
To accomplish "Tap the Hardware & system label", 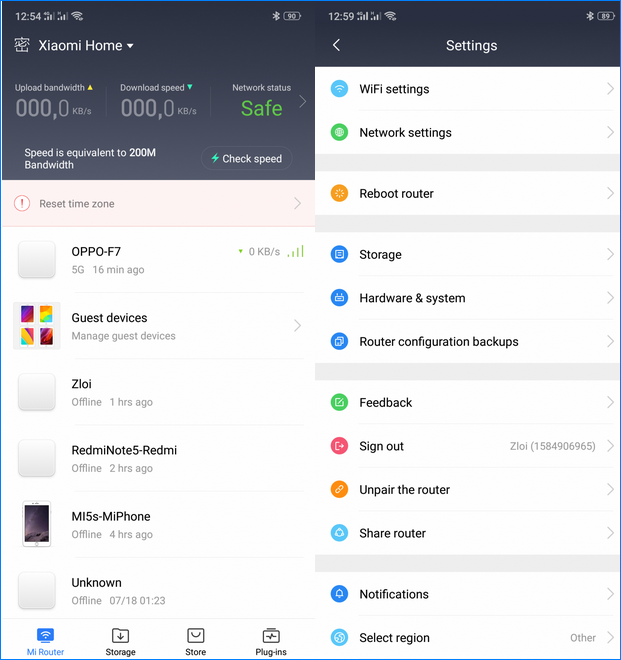I will coord(412,298).
